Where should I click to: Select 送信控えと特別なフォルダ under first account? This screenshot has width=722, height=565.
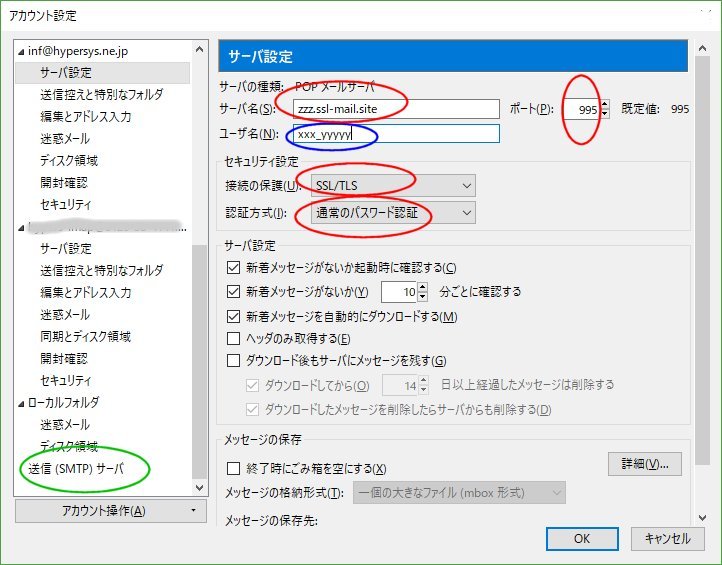[x=101, y=95]
